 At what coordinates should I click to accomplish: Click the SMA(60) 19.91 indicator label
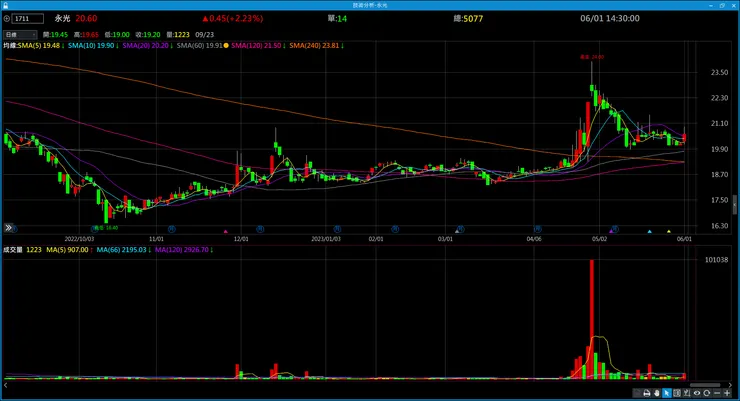click(199, 46)
